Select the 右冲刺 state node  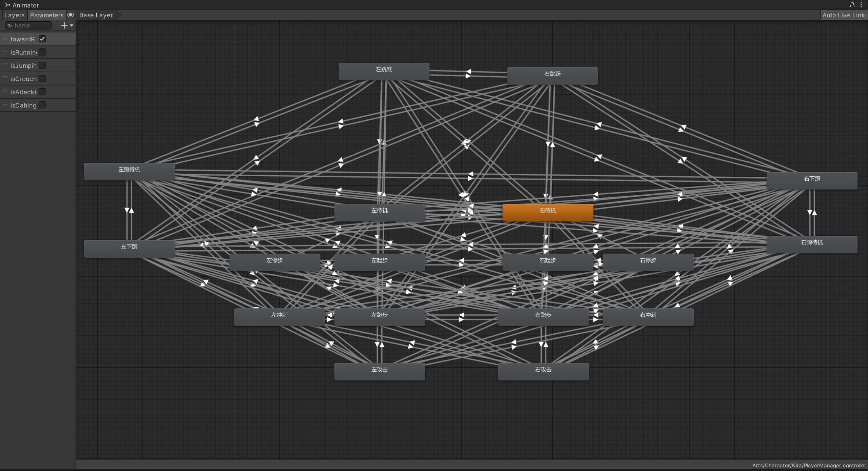click(648, 317)
